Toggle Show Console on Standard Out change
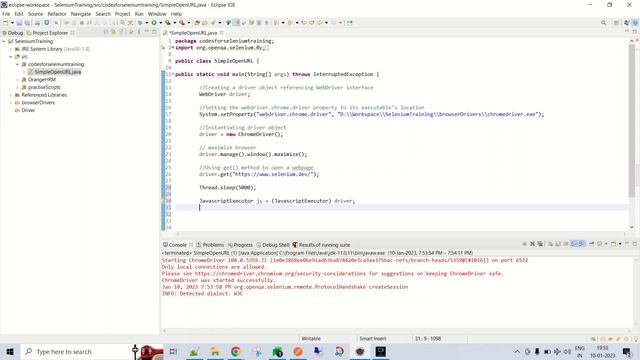The width and height of the screenshot is (640, 360). point(574,244)
